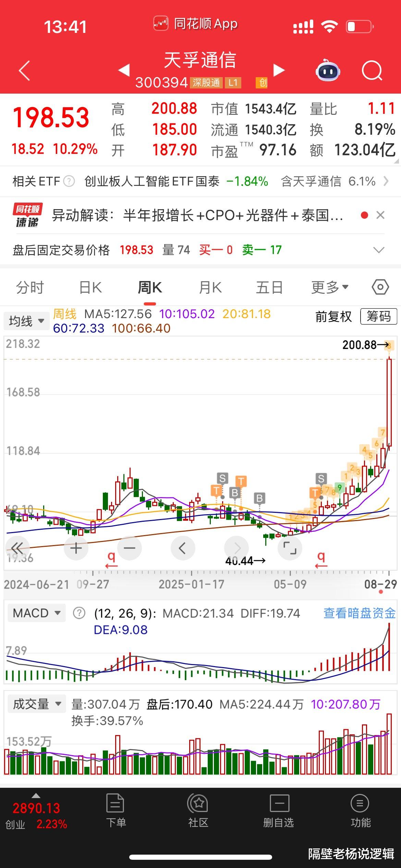Tap the 200.88 peak price label
Image resolution: width=401 pixels, height=868 pixels.
coord(360,345)
